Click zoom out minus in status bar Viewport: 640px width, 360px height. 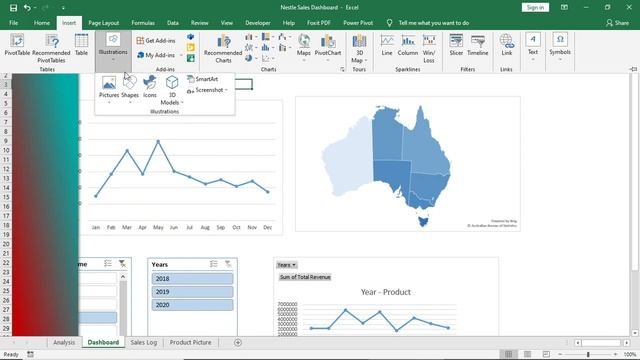[x=560, y=354]
